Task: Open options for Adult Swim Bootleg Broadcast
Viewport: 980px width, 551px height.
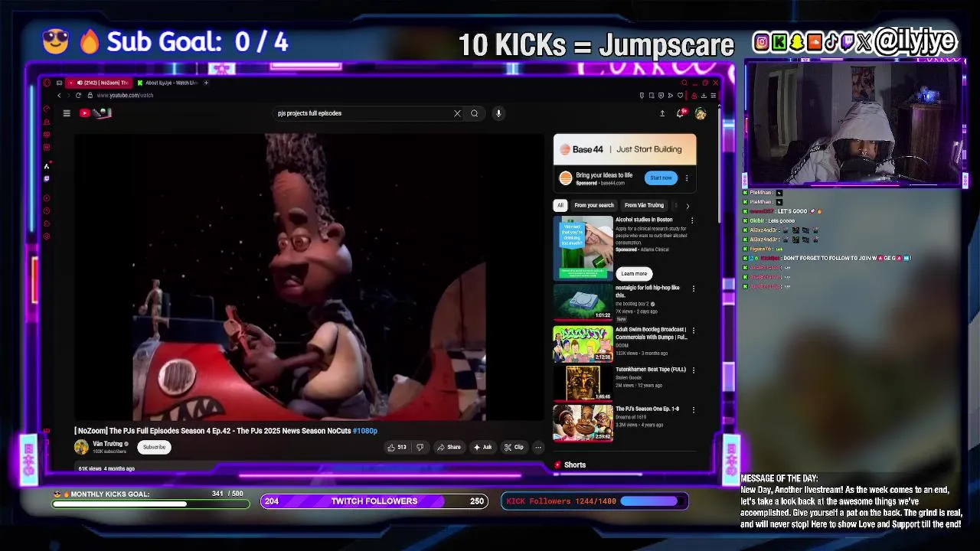Action: pyautogui.click(x=694, y=331)
